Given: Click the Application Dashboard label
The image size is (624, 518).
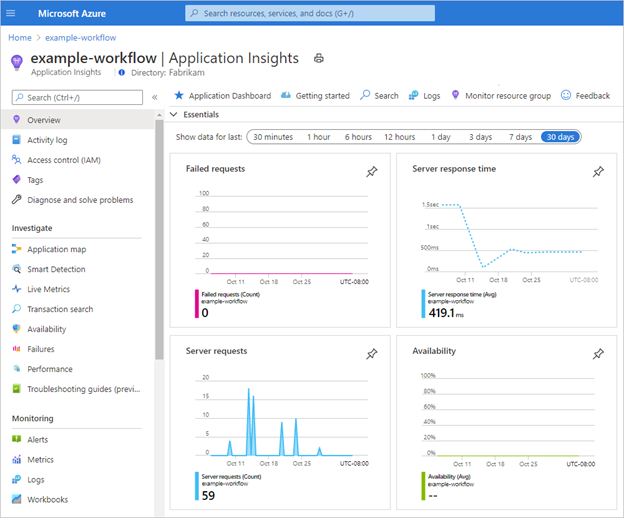Looking at the screenshot, I should click(230, 95).
